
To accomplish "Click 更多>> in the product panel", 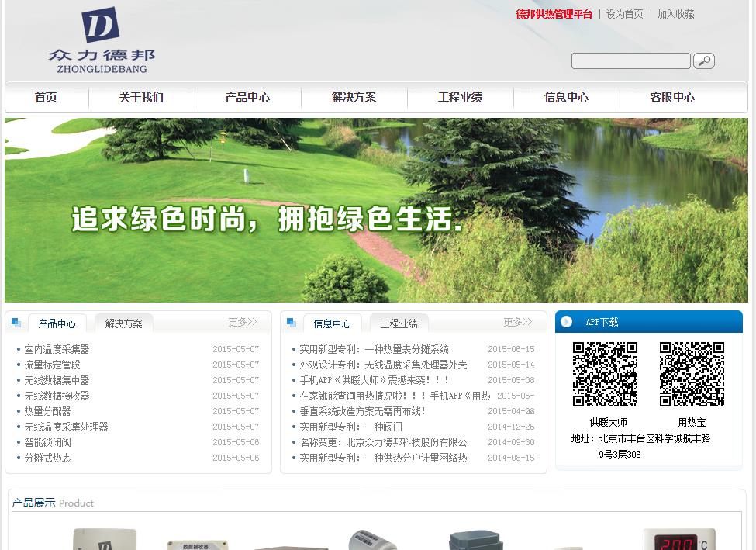I will (x=243, y=322).
